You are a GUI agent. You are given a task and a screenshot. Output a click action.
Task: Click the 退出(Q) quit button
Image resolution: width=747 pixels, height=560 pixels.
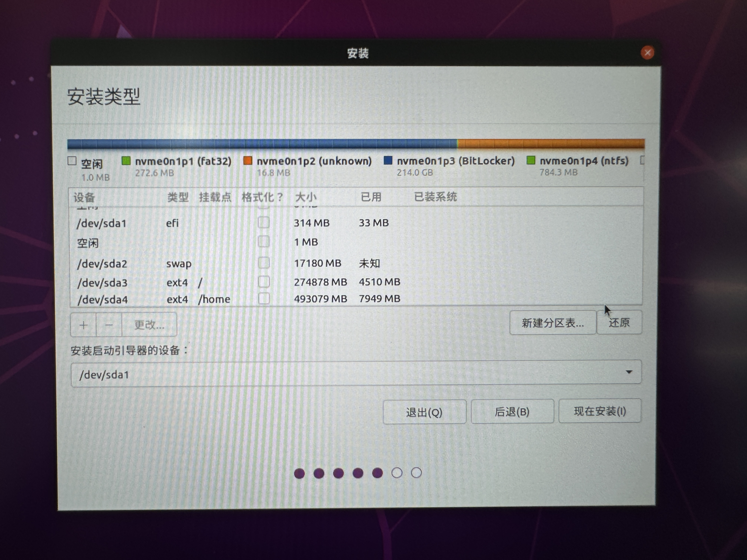tap(424, 412)
